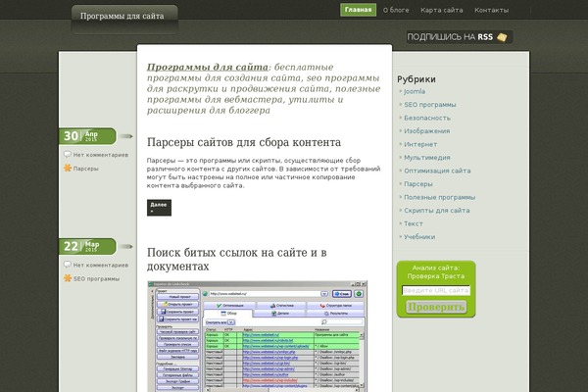Open the Текст category

pos(414,223)
